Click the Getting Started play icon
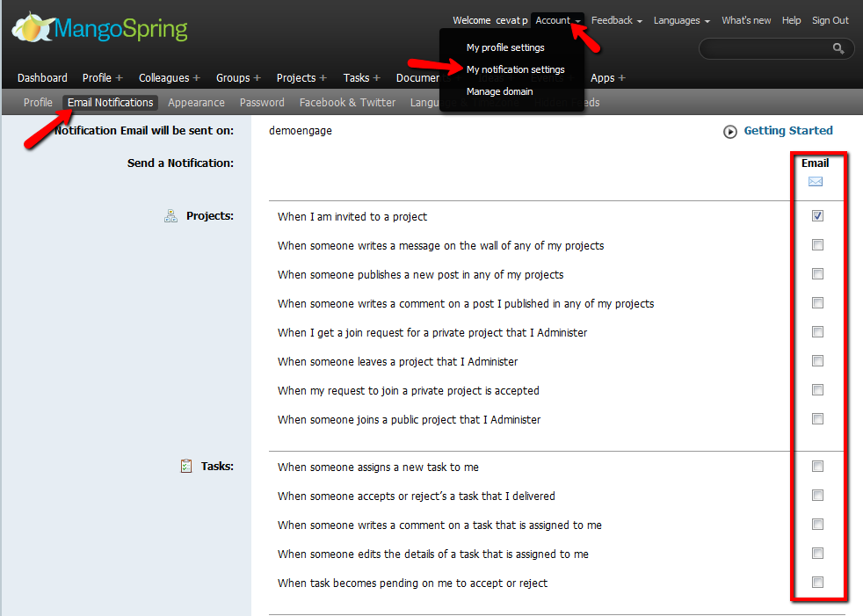The height and width of the screenshot is (616, 863). pyautogui.click(x=729, y=132)
